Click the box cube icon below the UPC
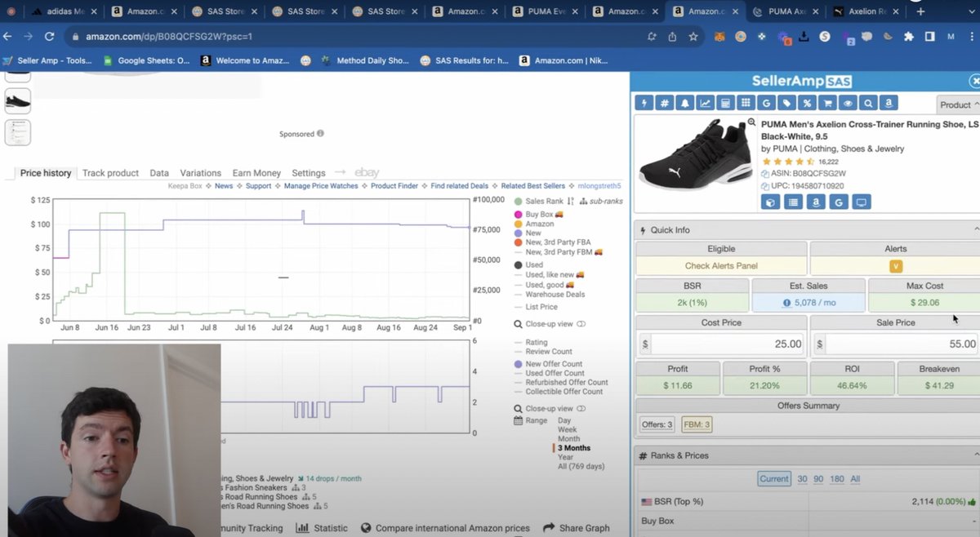Screen dimensions: 980x537 click(770, 202)
